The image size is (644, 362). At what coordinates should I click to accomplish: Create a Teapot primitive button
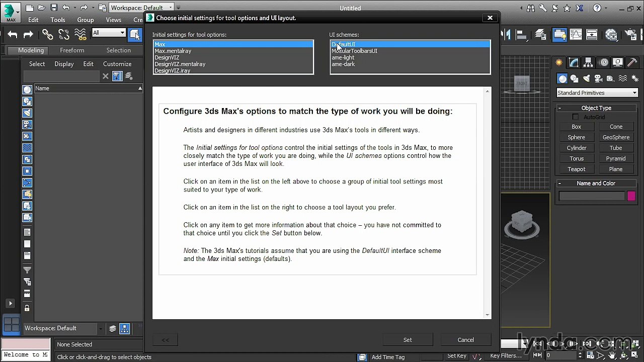pos(577,169)
